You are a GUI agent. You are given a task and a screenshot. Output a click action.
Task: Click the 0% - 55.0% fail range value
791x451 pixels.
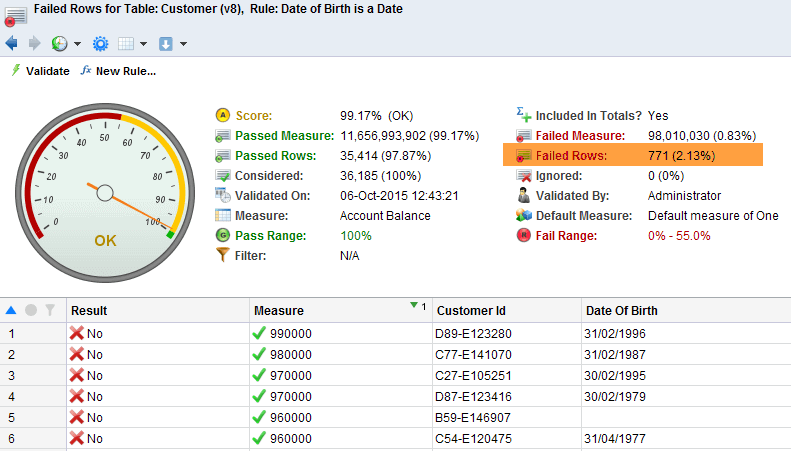pos(679,236)
